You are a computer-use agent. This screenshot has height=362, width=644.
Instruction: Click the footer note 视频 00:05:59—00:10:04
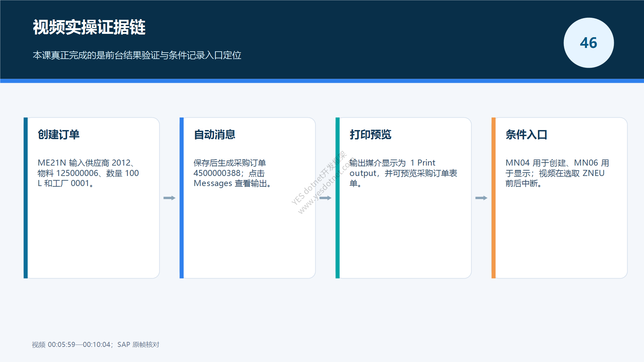coord(96,345)
